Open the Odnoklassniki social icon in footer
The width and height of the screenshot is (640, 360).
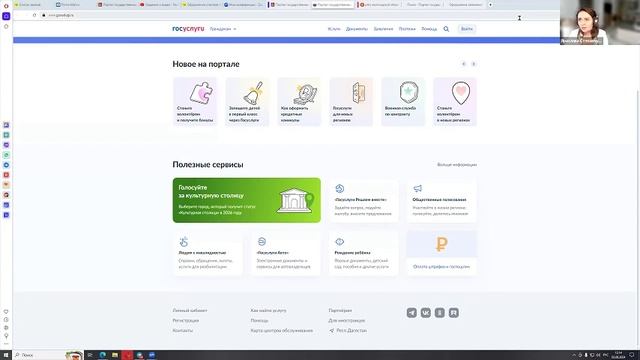[x=440, y=313]
